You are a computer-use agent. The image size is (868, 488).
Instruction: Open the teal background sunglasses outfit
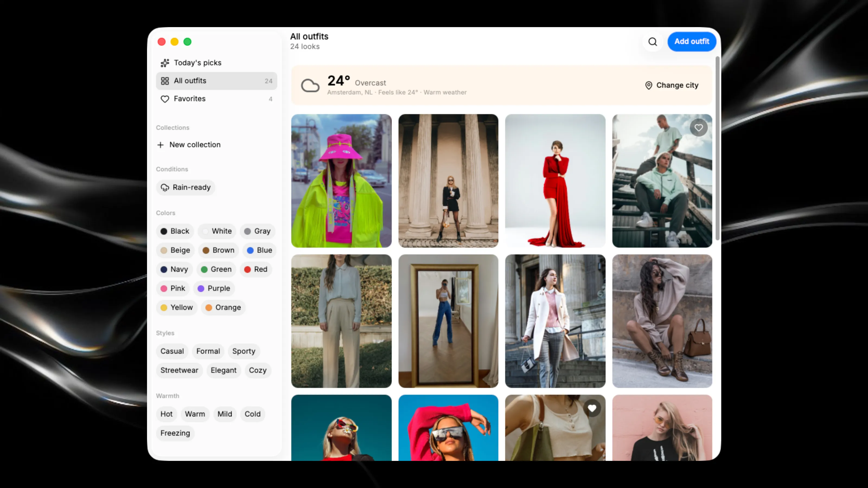pos(341,428)
